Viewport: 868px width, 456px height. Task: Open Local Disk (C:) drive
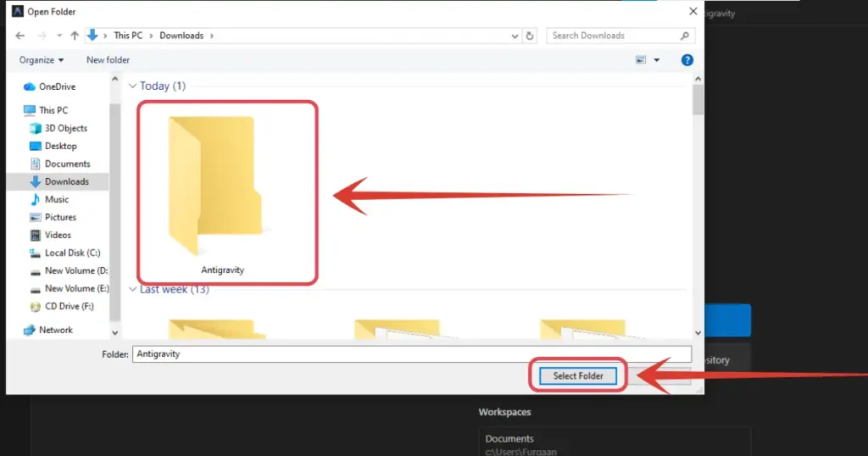coord(70,253)
